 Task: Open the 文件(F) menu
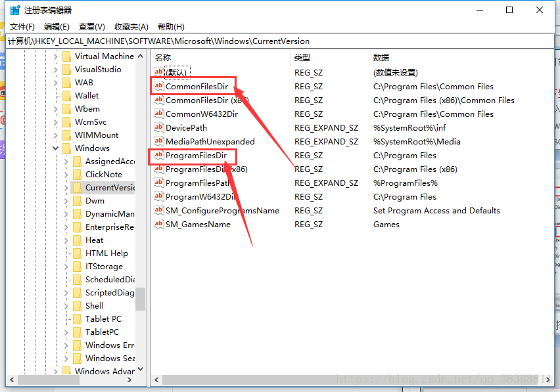22,27
